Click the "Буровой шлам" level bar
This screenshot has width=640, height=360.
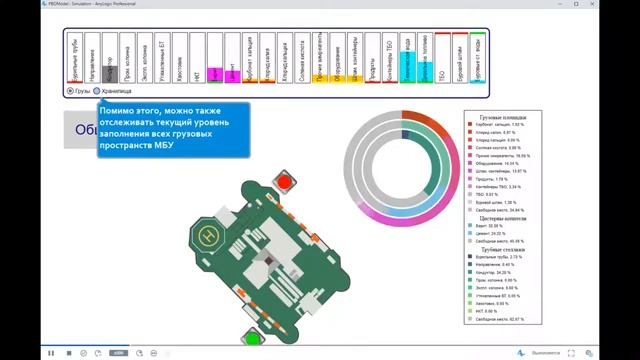[460, 58]
